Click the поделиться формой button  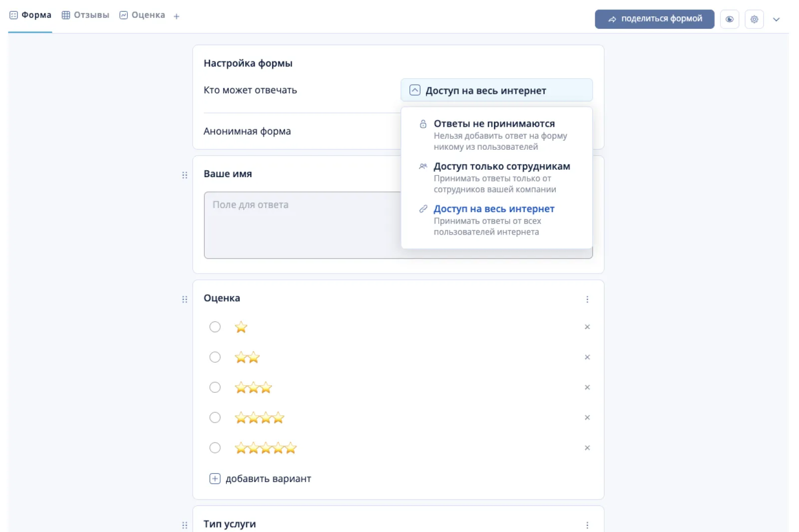(x=654, y=19)
